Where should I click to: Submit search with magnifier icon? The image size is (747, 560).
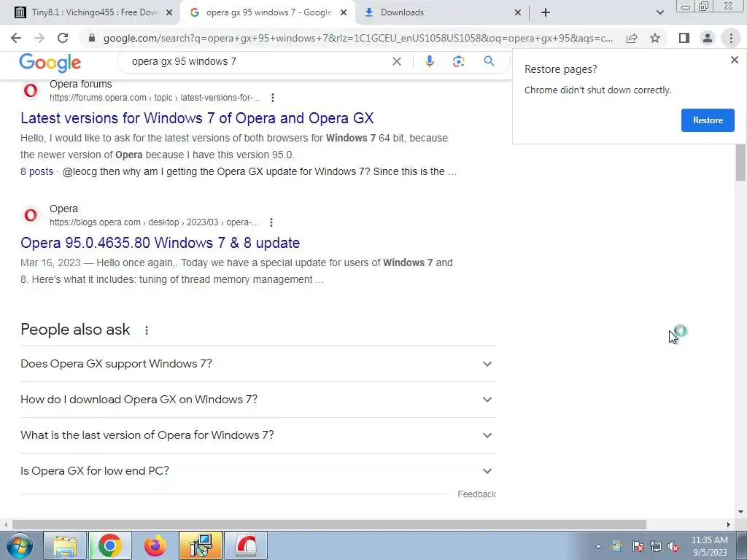click(489, 61)
